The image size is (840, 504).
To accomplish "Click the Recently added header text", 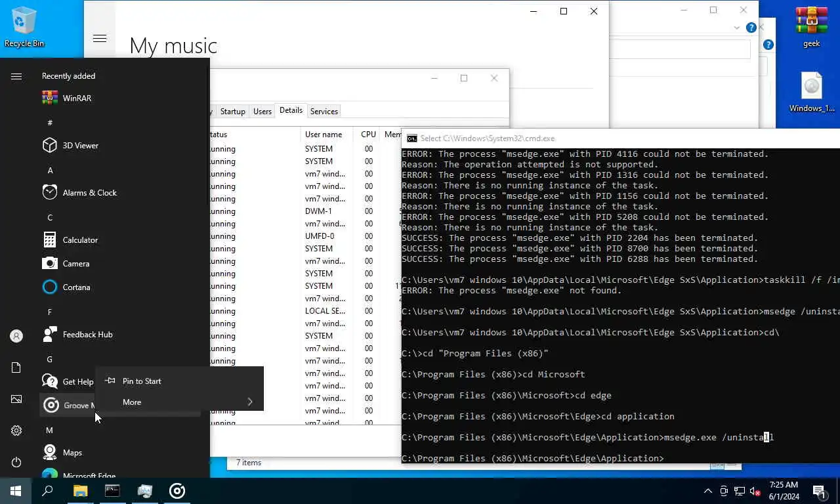I will point(68,76).
